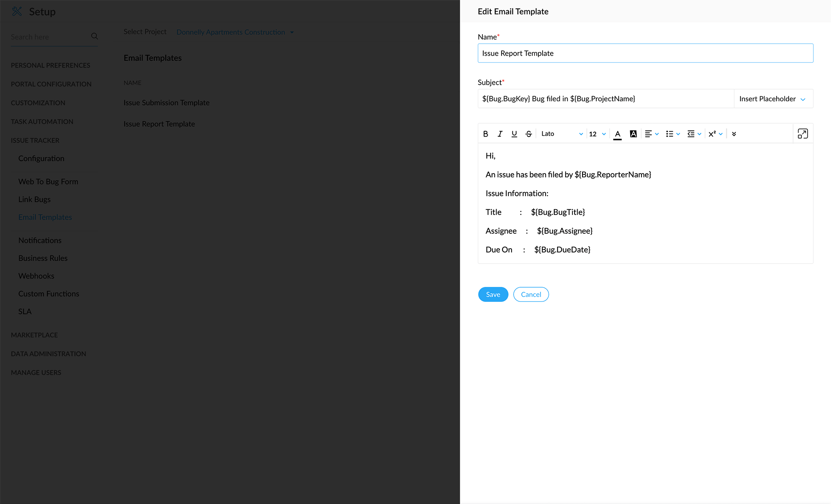Expand editor to full screen

tap(802, 134)
